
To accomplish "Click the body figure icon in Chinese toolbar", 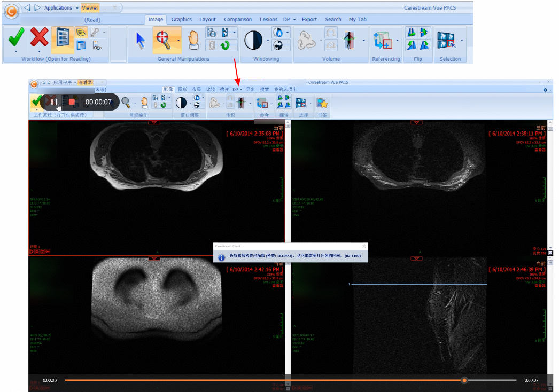I will [241, 103].
